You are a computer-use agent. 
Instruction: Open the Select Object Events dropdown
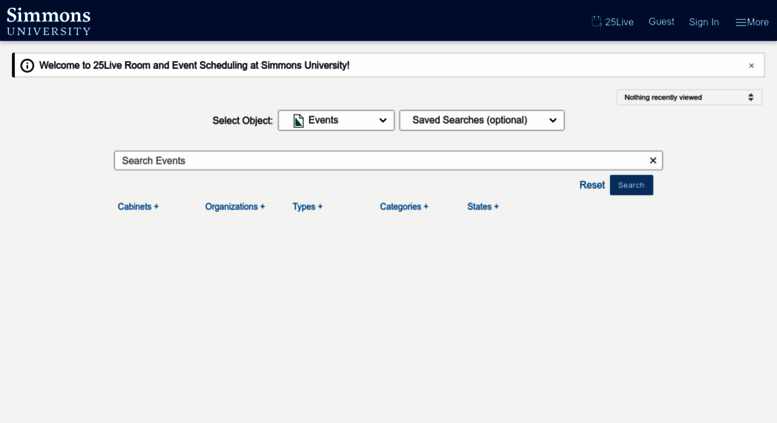pos(336,120)
